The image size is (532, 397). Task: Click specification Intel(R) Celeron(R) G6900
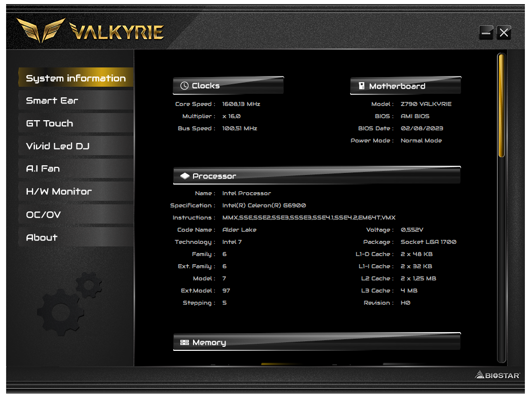coord(264,205)
